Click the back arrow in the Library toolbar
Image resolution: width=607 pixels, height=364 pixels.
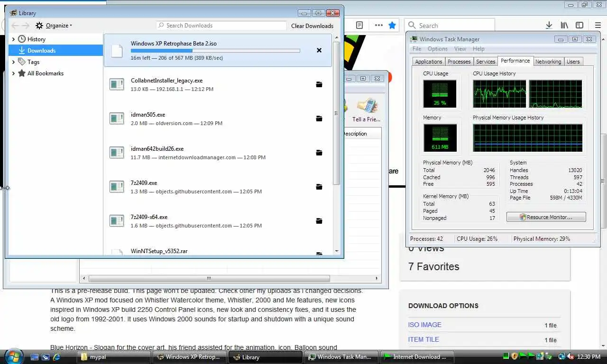coord(15,26)
